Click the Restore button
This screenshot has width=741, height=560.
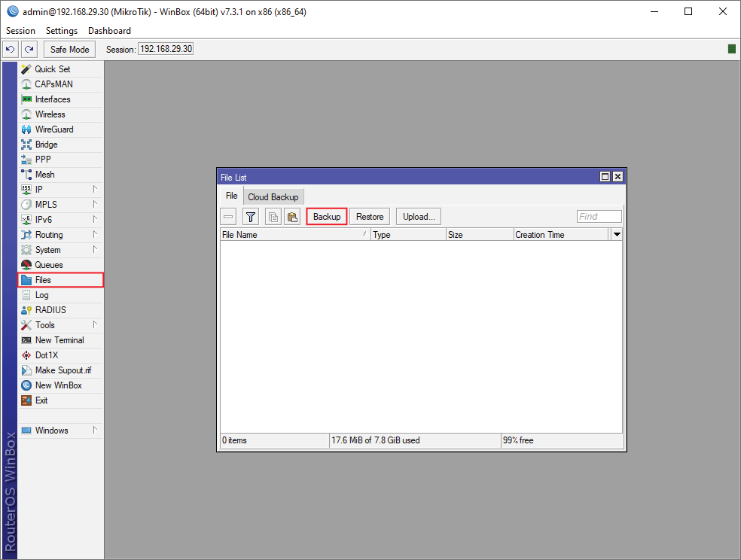370,217
